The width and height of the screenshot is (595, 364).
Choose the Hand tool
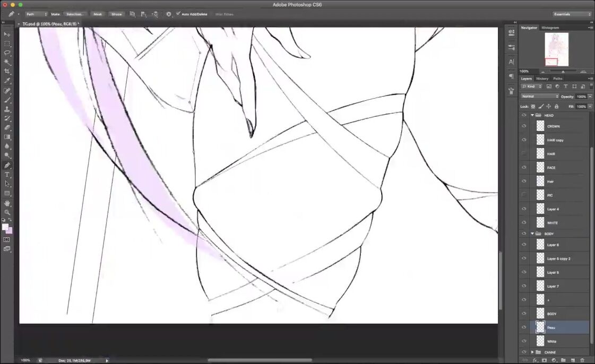click(x=7, y=203)
